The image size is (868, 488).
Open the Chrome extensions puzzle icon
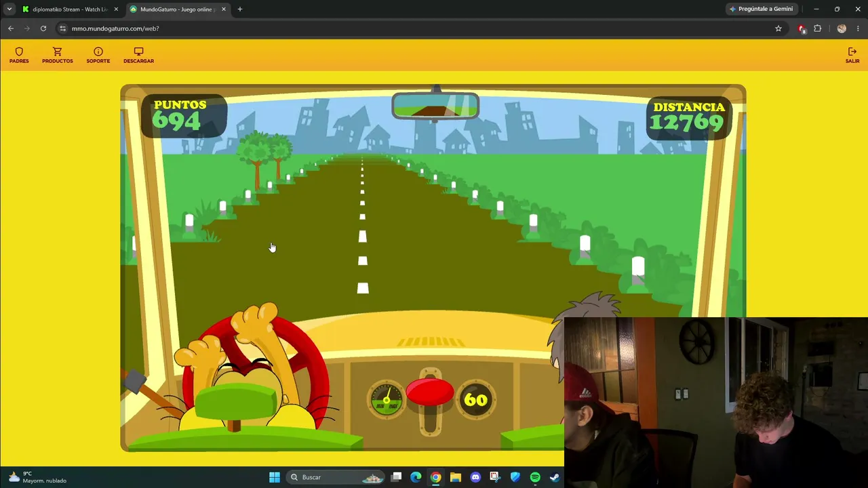coord(817,28)
